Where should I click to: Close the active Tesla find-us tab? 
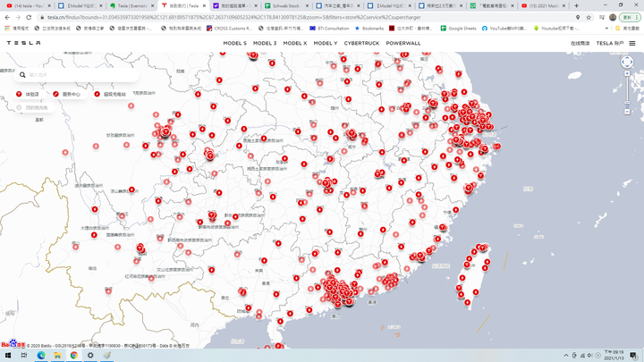[x=204, y=5]
